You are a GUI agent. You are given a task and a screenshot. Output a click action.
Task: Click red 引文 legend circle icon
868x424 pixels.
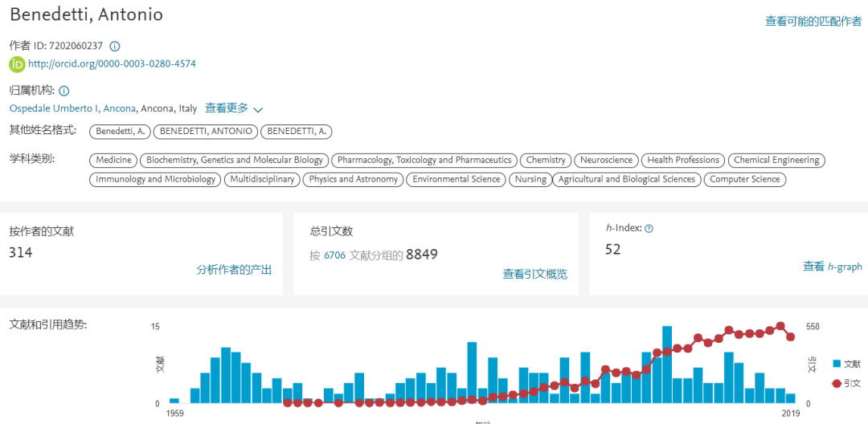click(837, 384)
